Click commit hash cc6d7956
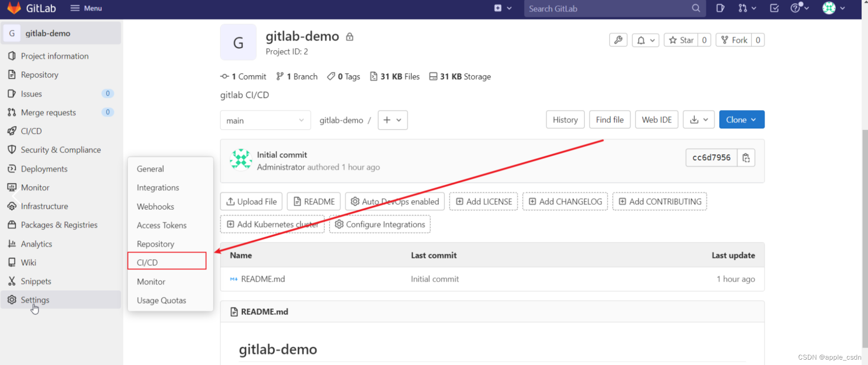 click(711, 157)
